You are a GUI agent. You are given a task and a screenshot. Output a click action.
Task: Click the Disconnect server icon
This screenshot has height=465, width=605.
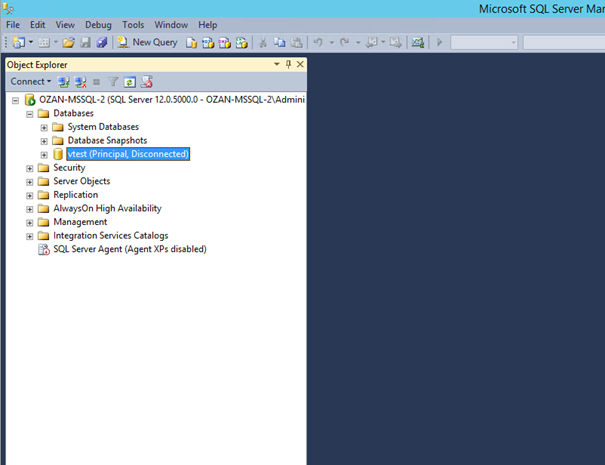pyautogui.click(x=81, y=81)
